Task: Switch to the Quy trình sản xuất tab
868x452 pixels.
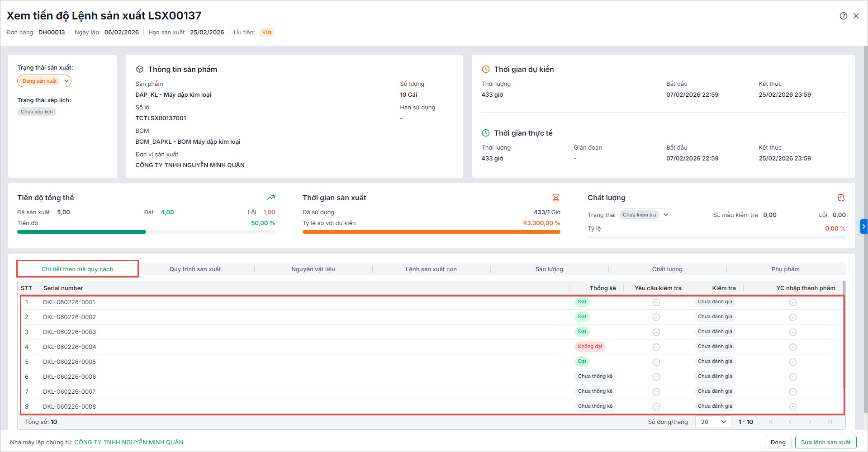Action: pyautogui.click(x=195, y=269)
